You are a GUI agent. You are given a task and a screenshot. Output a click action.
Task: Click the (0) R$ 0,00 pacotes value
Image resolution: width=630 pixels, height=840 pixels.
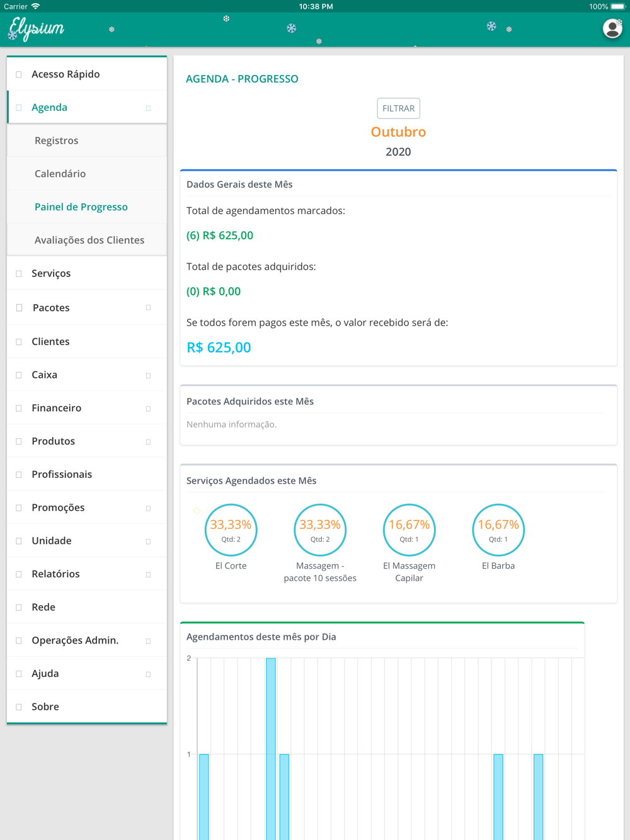(214, 292)
